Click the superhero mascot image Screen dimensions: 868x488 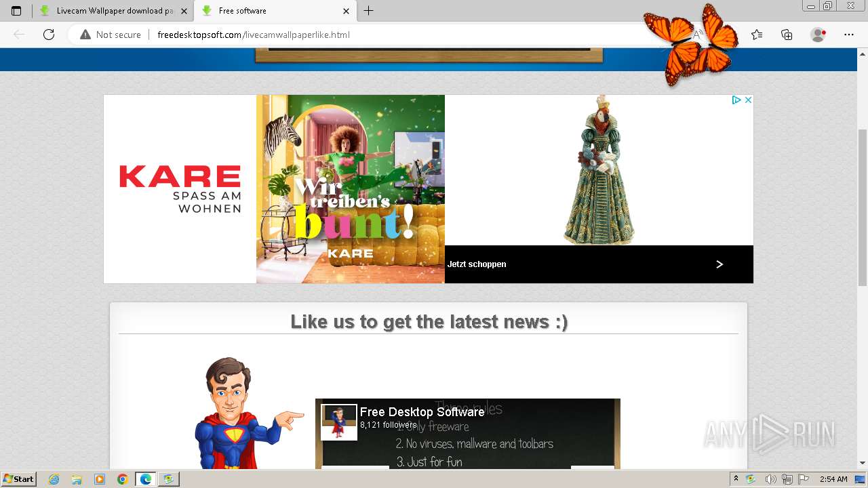[248, 412]
